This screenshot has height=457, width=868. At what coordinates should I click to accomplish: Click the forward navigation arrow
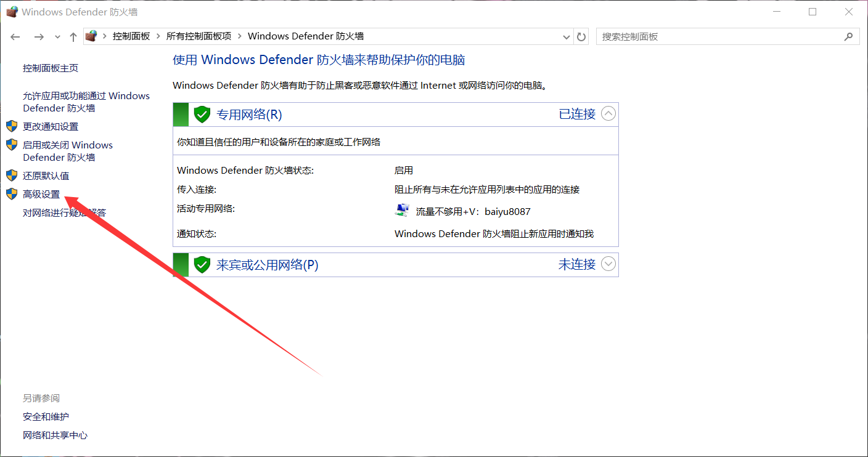point(38,36)
